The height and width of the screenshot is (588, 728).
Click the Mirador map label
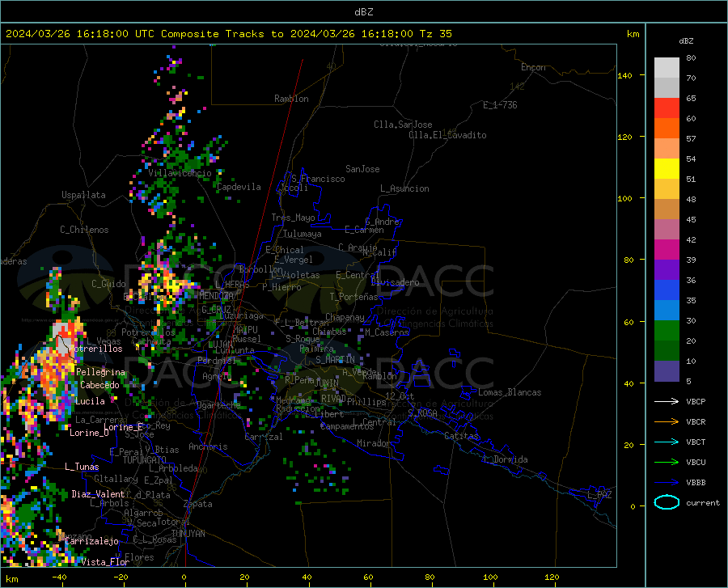374,443
